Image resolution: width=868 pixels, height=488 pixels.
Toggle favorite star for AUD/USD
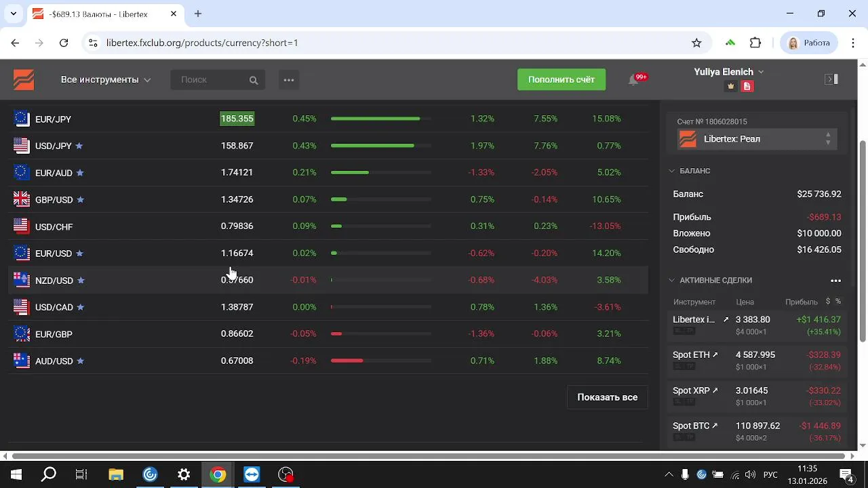80,361
